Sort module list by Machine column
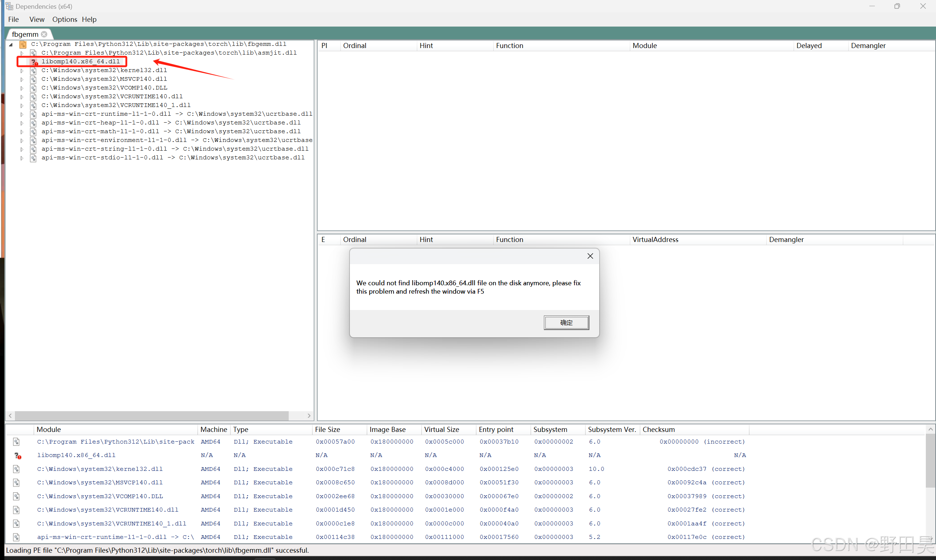936x560 pixels. pyautogui.click(x=214, y=429)
